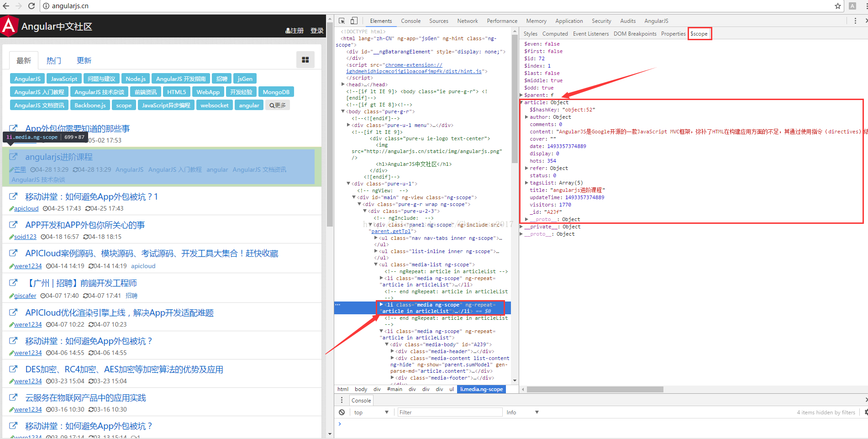The height and width of the screenshot is (439, 868).
Task: Expand the refer: Object property
Action: coord(527,168)
